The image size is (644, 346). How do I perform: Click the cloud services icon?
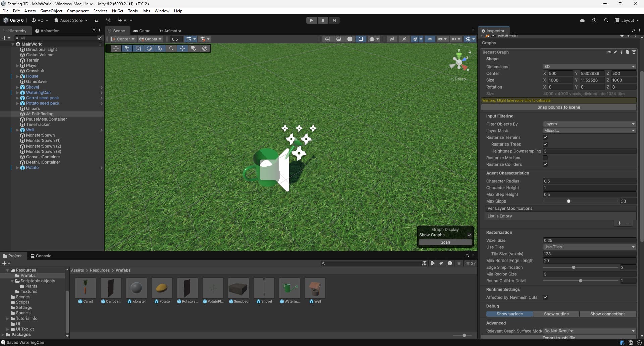tap(582, 20)
